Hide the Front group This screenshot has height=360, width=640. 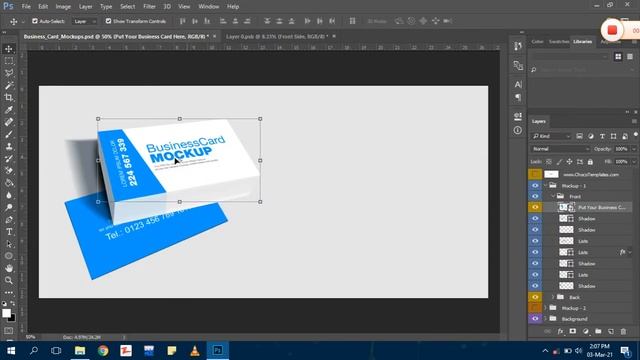pos(535,196)
